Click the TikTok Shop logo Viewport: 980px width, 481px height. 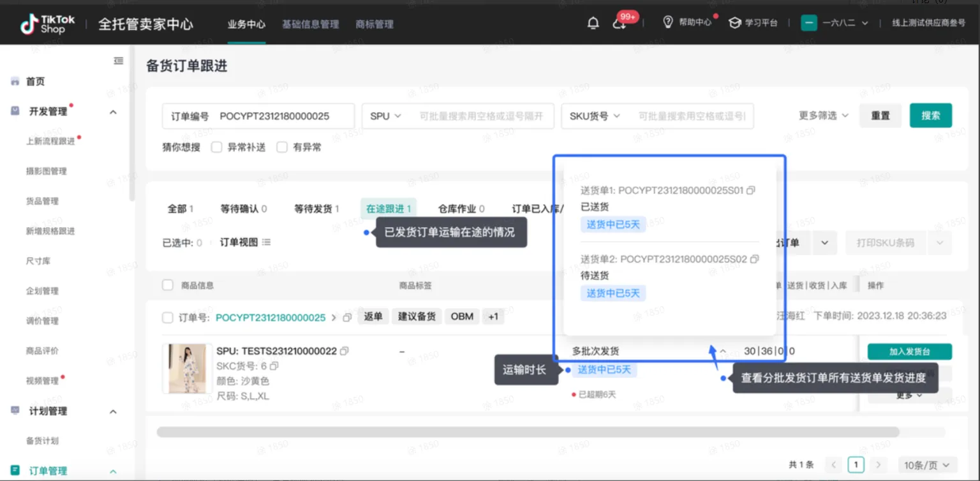(48, 24)
